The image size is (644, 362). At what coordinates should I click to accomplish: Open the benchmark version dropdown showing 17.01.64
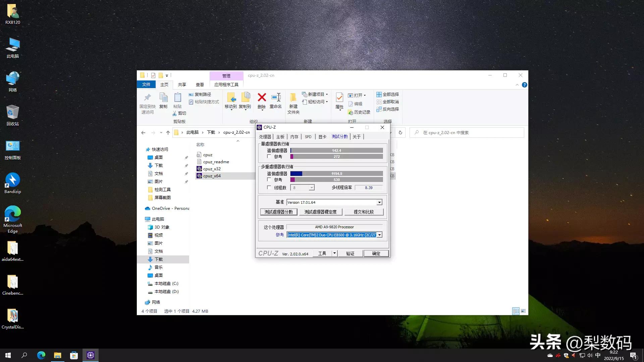(x=379, y=202)
